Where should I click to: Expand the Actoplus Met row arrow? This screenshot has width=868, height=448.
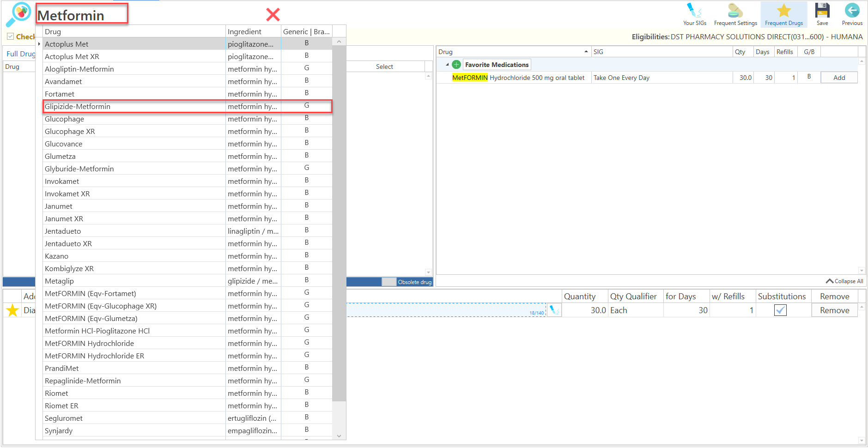(x=39, y=44)
